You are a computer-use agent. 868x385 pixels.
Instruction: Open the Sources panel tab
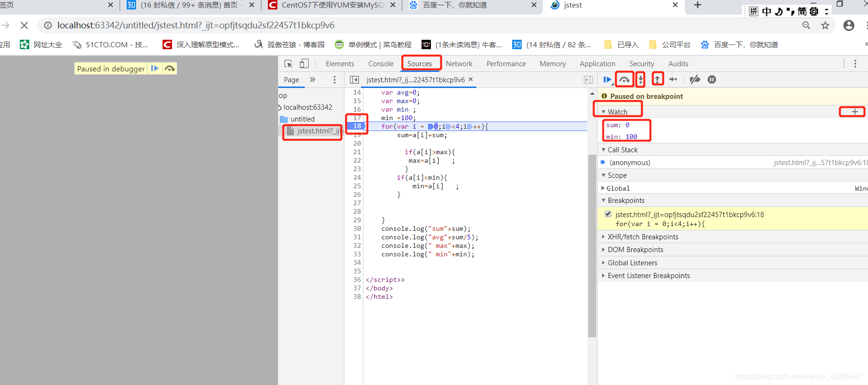[x=420, y=63]
